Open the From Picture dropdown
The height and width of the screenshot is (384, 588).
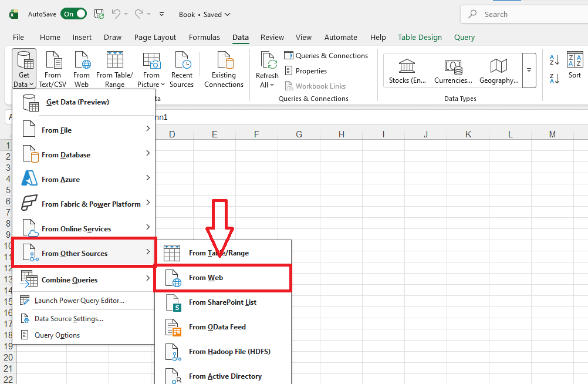pos(151,69)
